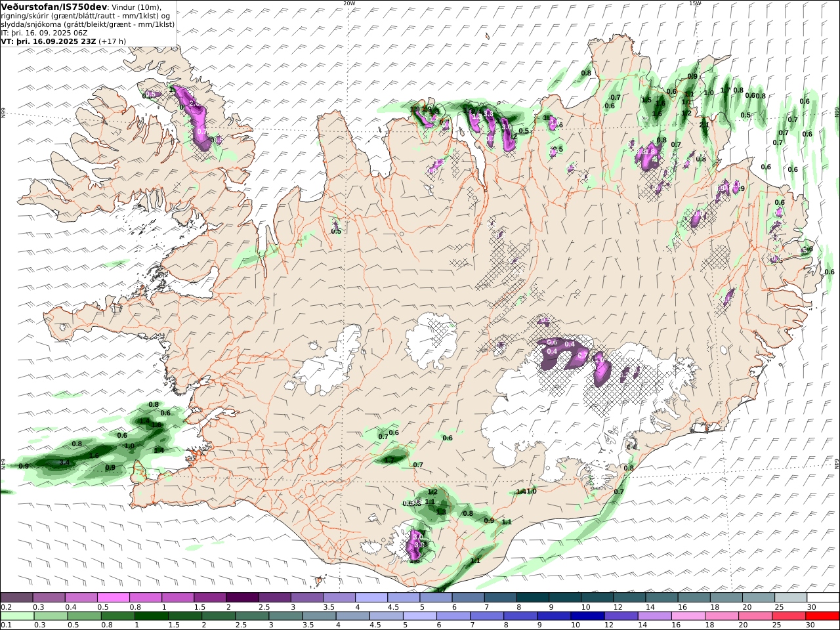Click the '0.2' number under the top legend row
The height and width of the screenshot is (630, 840).
(6, 607)
